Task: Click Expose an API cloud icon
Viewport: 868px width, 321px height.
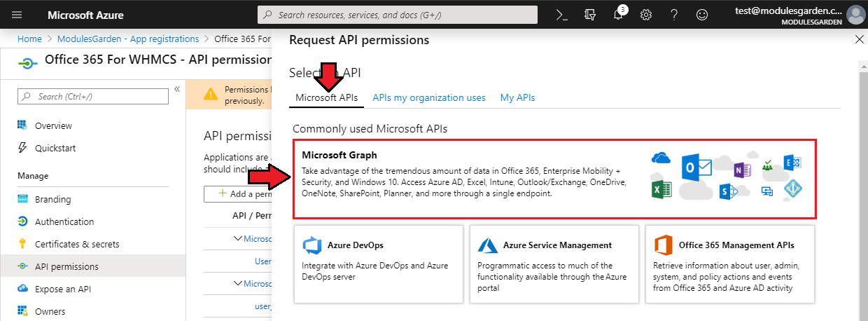Action: [22, 289]
